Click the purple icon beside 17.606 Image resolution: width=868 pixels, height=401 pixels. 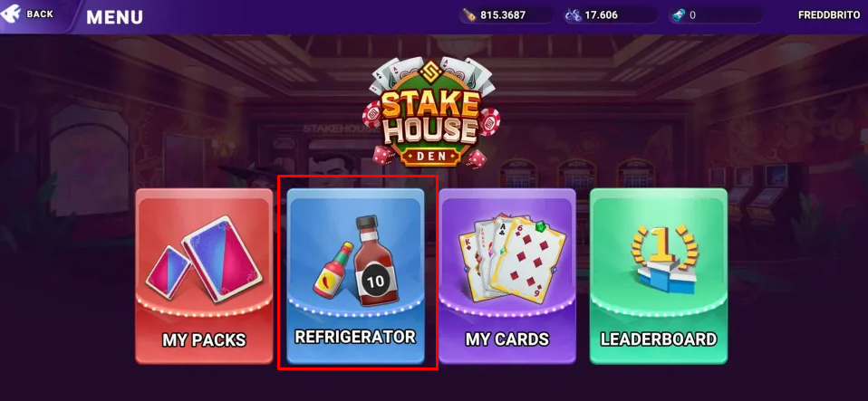[573, 14]
